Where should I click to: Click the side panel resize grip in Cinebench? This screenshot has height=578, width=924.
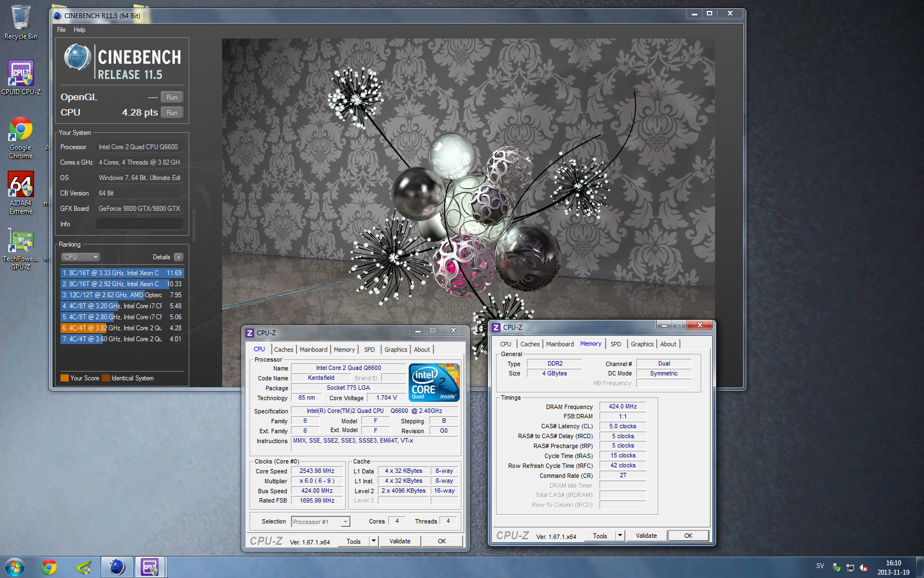point(194,225)
